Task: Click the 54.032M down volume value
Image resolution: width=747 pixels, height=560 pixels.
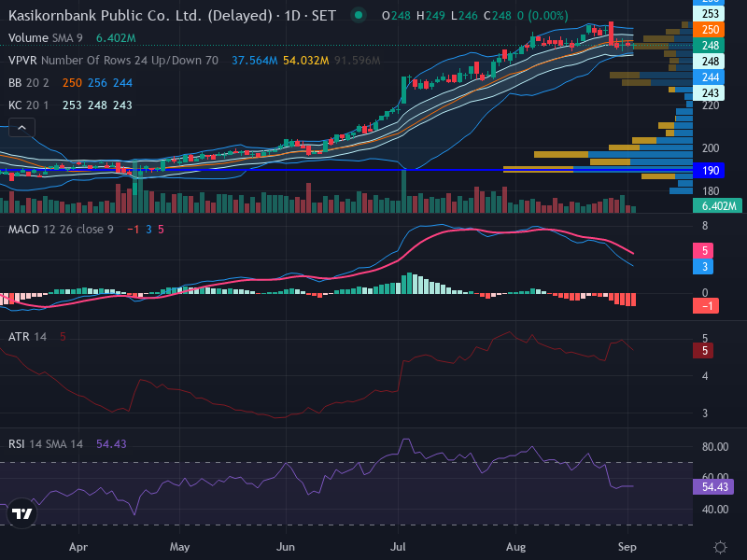Action: tap(306, 61)
